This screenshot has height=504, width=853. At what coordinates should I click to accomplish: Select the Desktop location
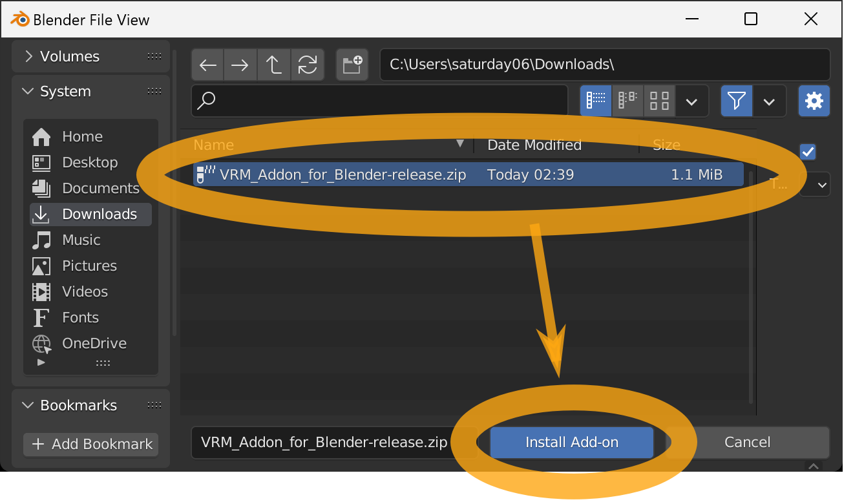(90, 162)
